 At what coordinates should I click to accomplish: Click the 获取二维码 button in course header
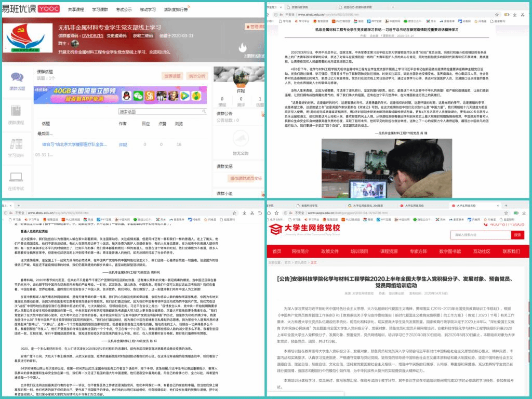coord(143,35)
